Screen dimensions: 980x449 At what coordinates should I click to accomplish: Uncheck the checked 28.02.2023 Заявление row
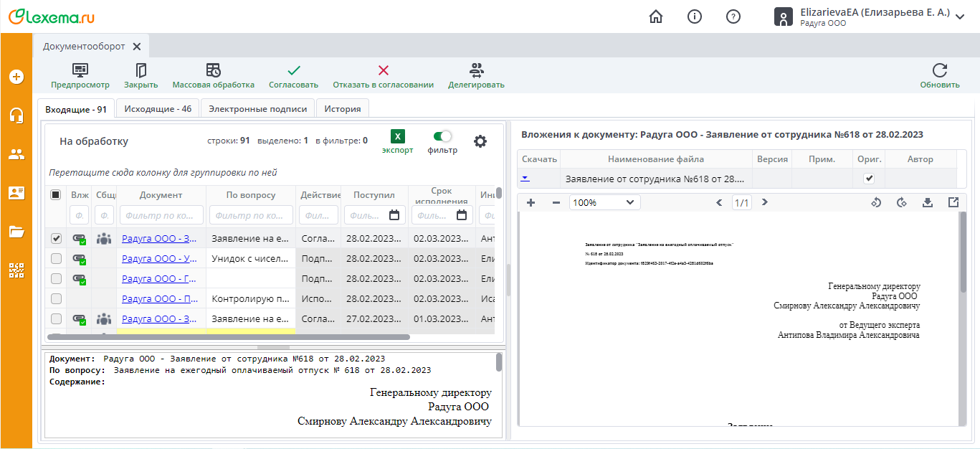coord(56,238)
